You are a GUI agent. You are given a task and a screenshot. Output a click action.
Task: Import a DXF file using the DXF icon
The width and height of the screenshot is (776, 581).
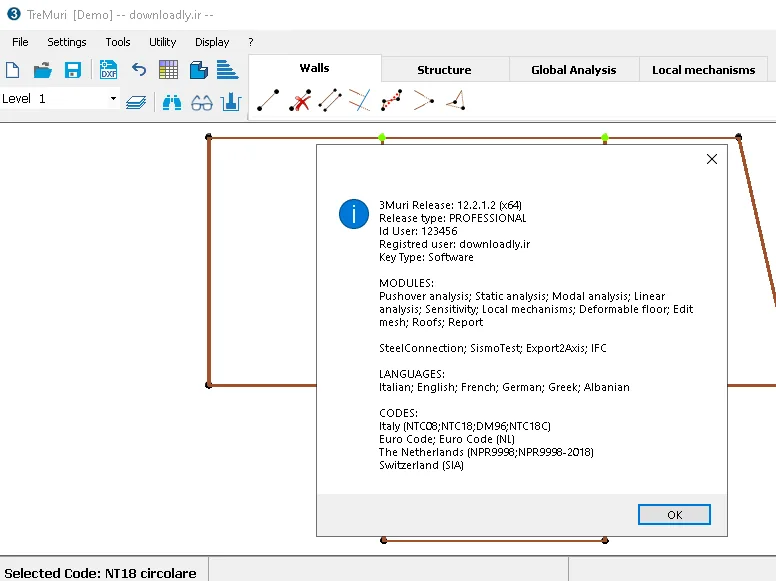click(x=108, y=70)
